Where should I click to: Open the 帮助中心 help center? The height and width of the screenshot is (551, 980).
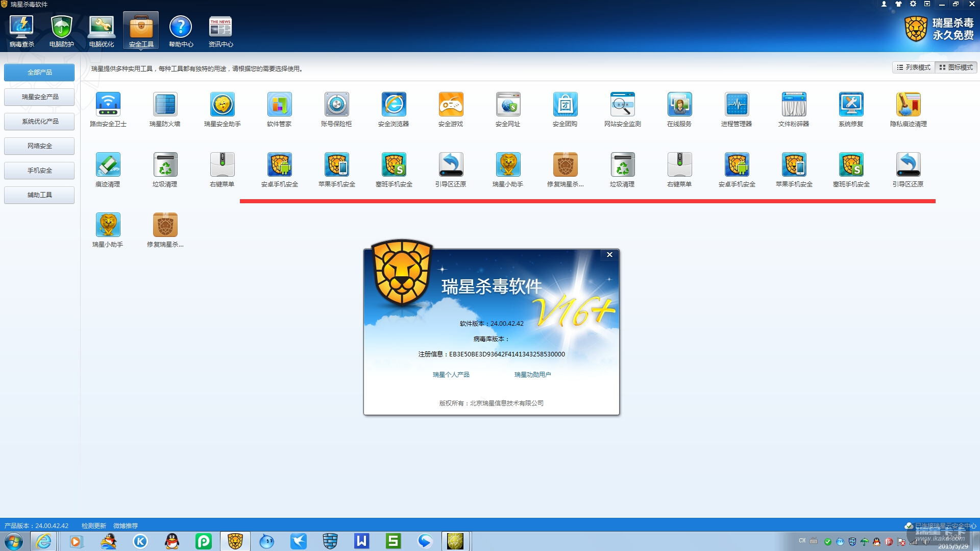click(x=181, y=31)
